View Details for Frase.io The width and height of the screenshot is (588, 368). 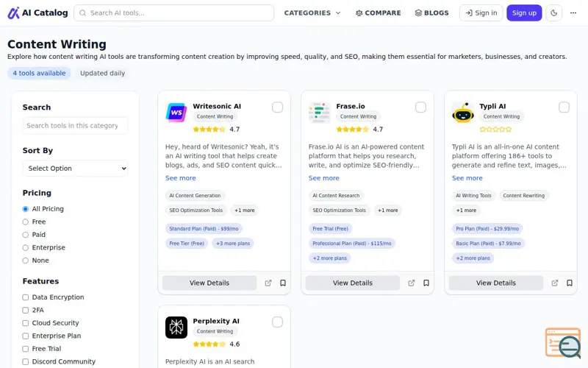point(353,283)
